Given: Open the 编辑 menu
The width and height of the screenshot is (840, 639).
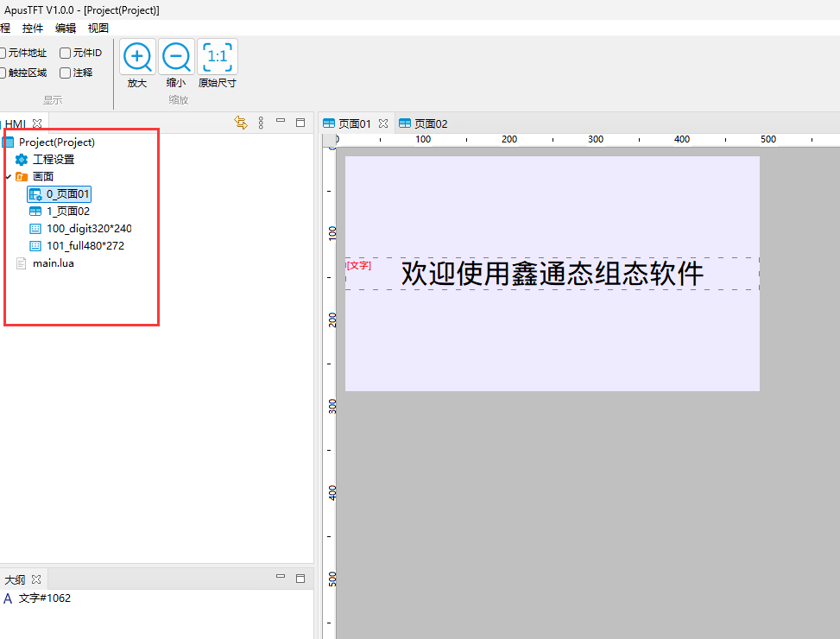Looking at the screenshot, I should (66, 28).
